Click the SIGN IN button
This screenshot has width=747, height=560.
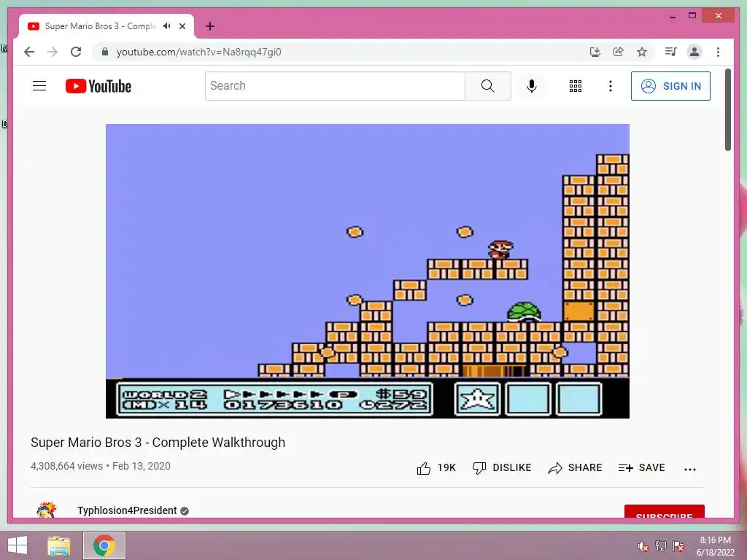tap(670, 86)
